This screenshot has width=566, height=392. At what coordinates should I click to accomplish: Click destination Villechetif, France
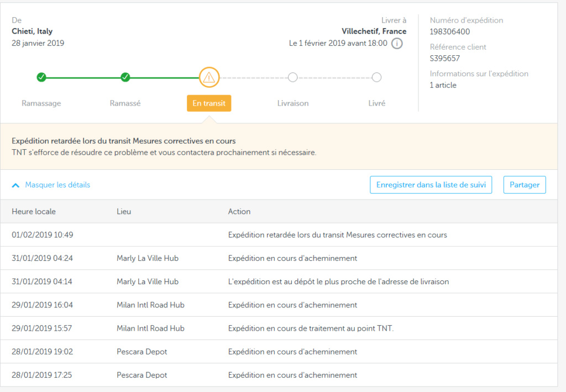[x=374, y=32]
